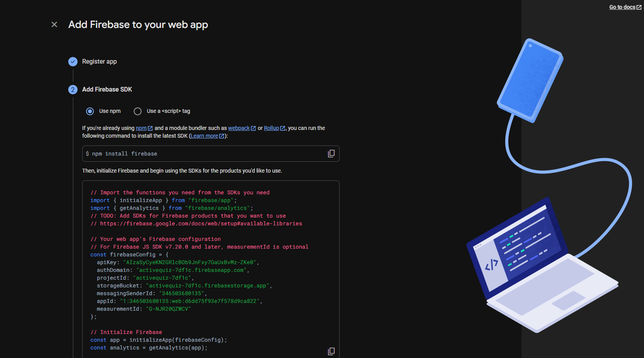
Task: Copy the npm install firebase command
Action: (x=331, y=154)
